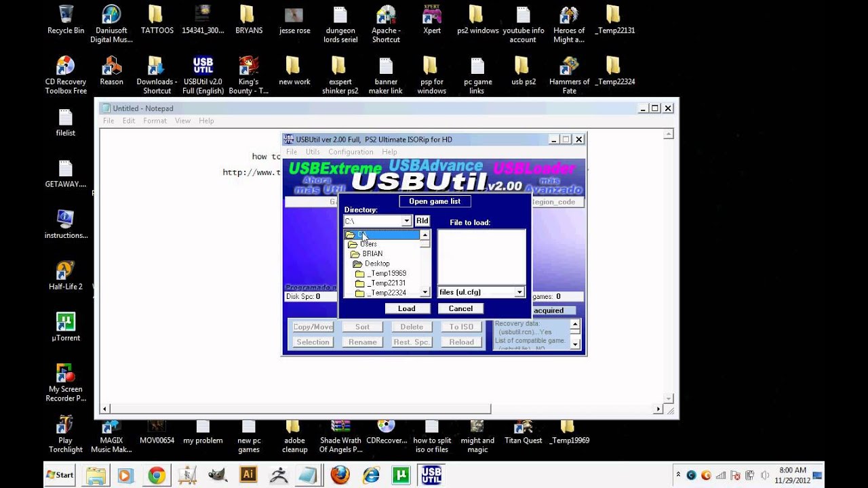Image resolution: width=868 pixels, height=488 pixels.
Task: Click the system tray clock
Action: (793, 475)
